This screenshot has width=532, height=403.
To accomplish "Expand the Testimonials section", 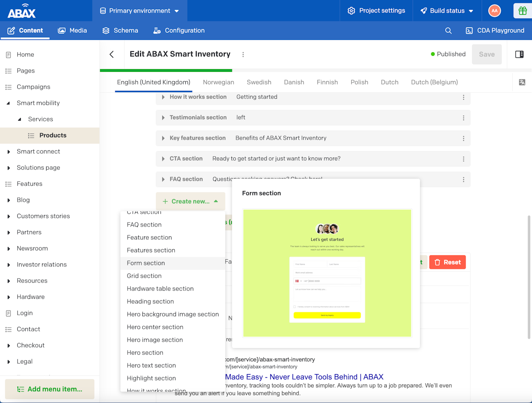I will pyautogui.click(x=163, y=117).
